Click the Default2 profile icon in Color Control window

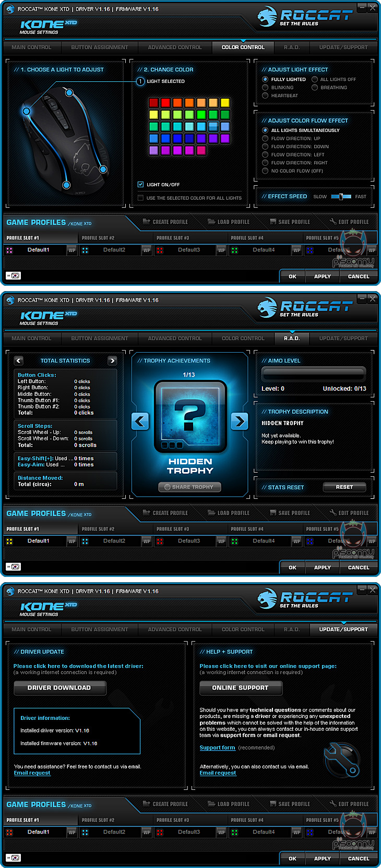85,250
